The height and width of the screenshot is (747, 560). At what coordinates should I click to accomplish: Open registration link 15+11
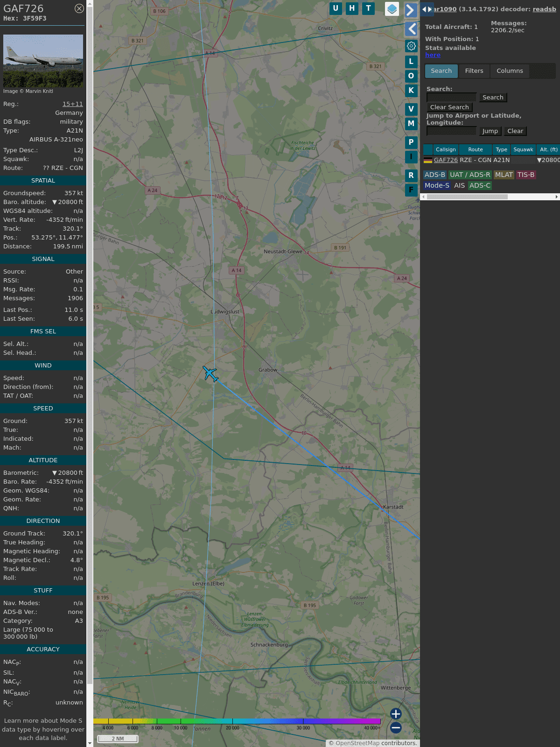(x=72, y=104)
